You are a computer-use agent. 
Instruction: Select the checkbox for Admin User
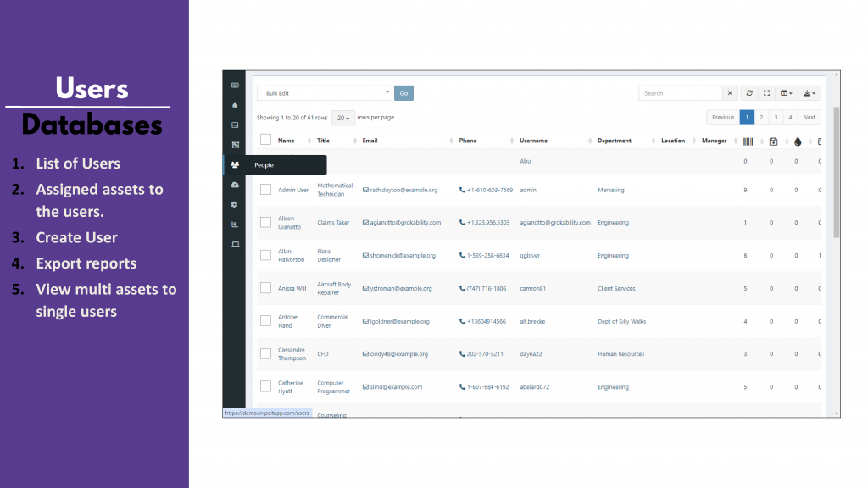(x=265, y=190)
